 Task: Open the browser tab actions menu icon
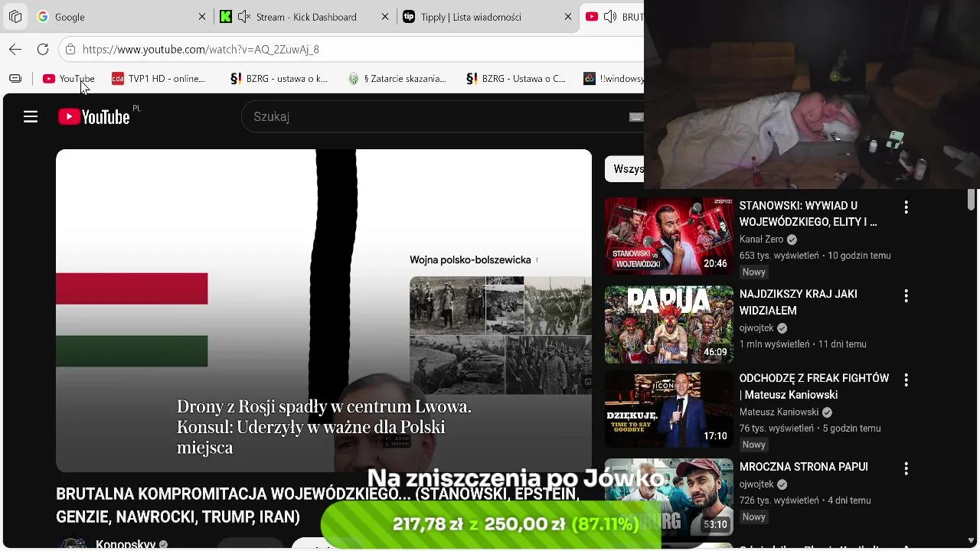[x=15, y=16]
